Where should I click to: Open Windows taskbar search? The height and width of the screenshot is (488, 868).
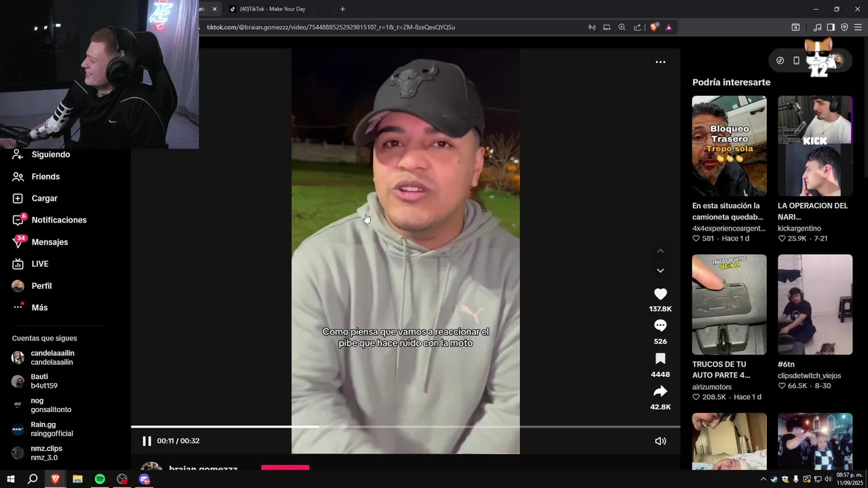pyautogui.click(x=33, y=479)
